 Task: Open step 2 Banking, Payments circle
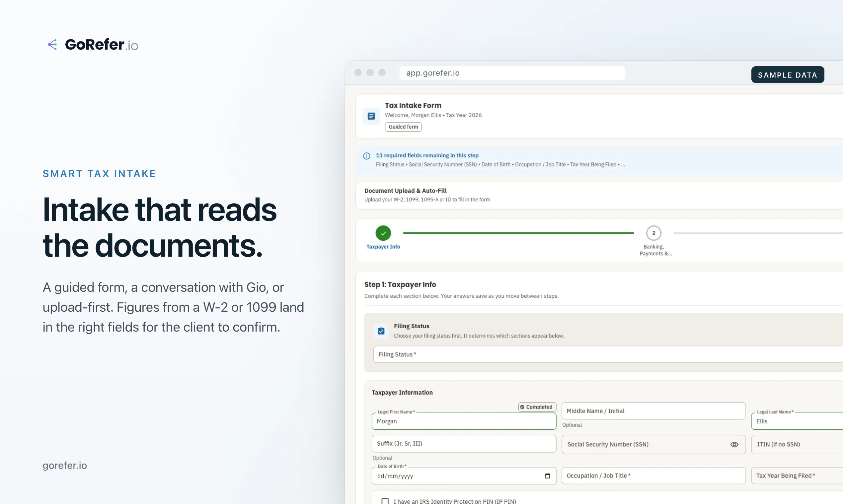tap(653, 233)
